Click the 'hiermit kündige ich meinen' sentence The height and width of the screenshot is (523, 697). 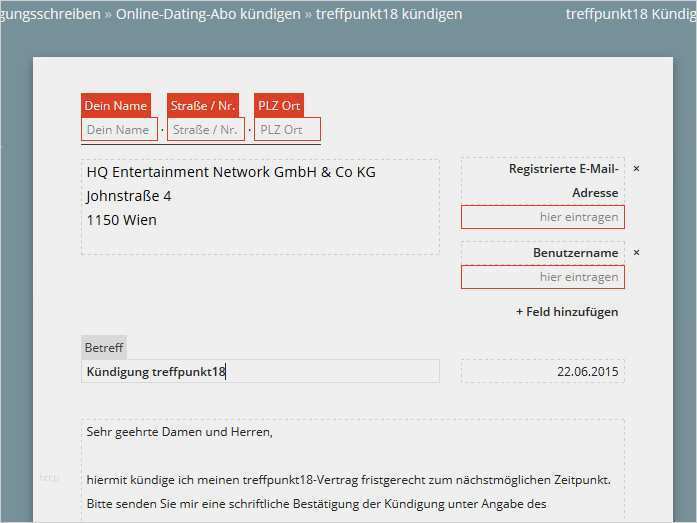(x=348, y=480)
